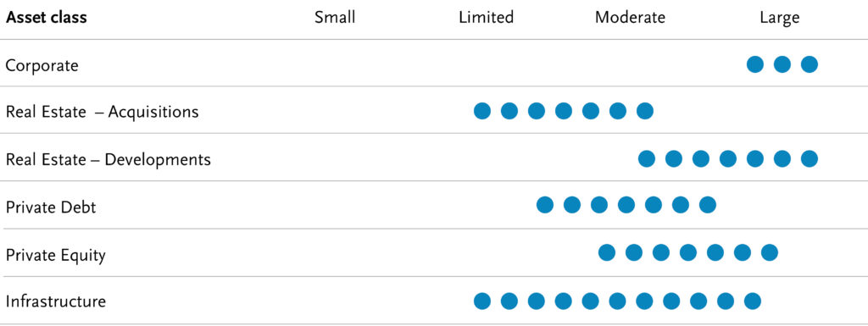Click the first dot in the Private Debt row
This screenshot has height=326, width=868.
click(x=545, y=205)
